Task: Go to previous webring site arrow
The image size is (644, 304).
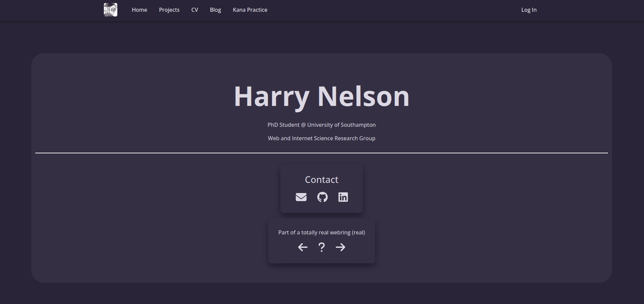Action: click(x=303, y=247)
